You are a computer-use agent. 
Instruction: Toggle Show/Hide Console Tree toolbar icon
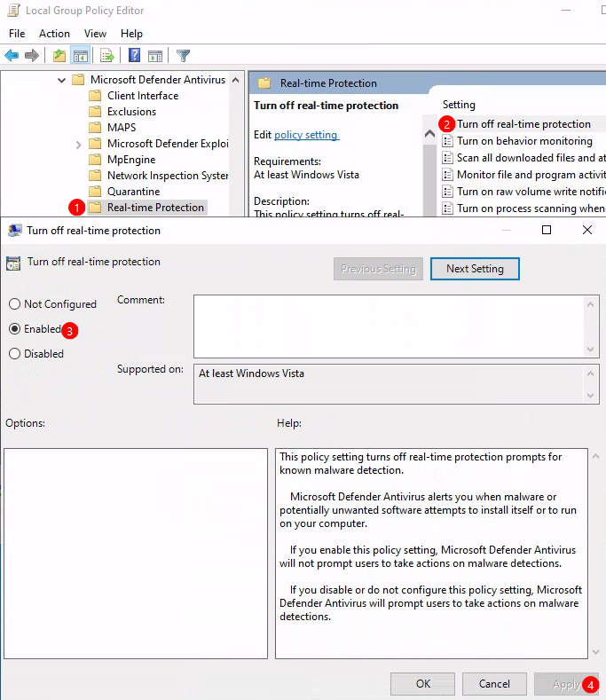click(81, 56)
